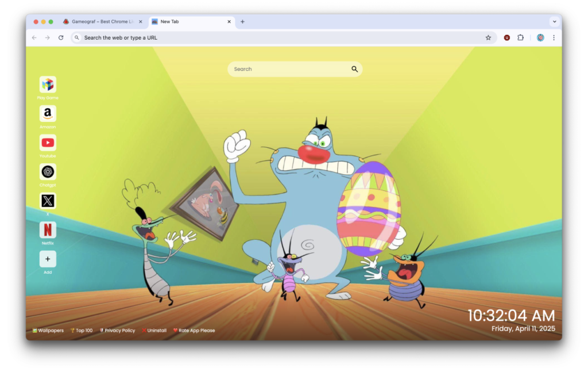Open the Extensions puzzle icon
The height and width of the screenshot is (368, 588).
pos(520,37)
